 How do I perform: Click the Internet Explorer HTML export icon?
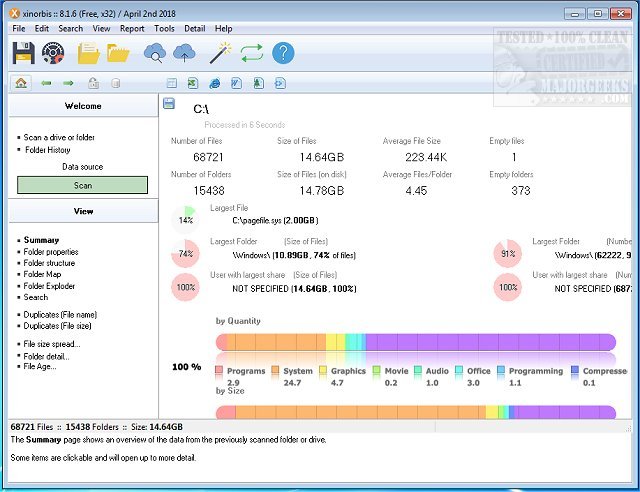[x=215, y=83]
